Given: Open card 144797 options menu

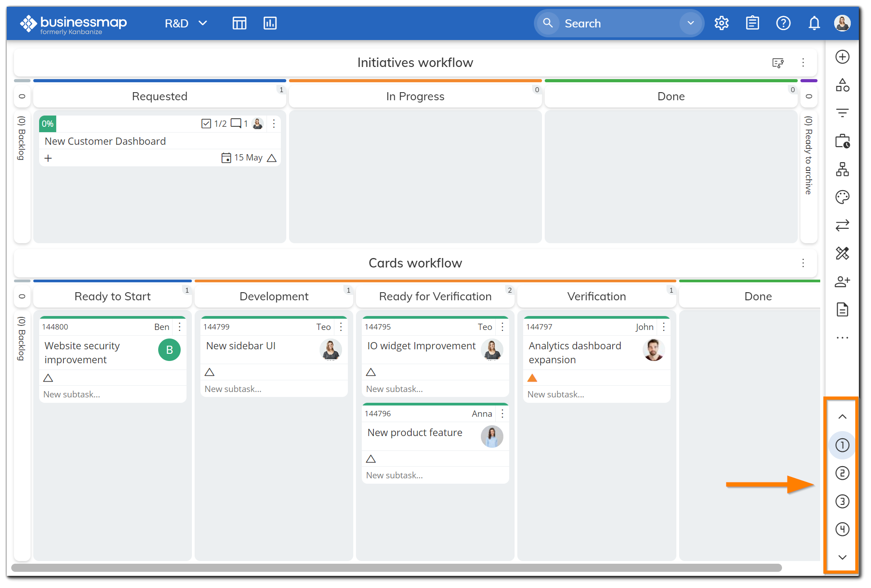Looking at the screenshot, I should pyautogui.click(x=664, y=327).
